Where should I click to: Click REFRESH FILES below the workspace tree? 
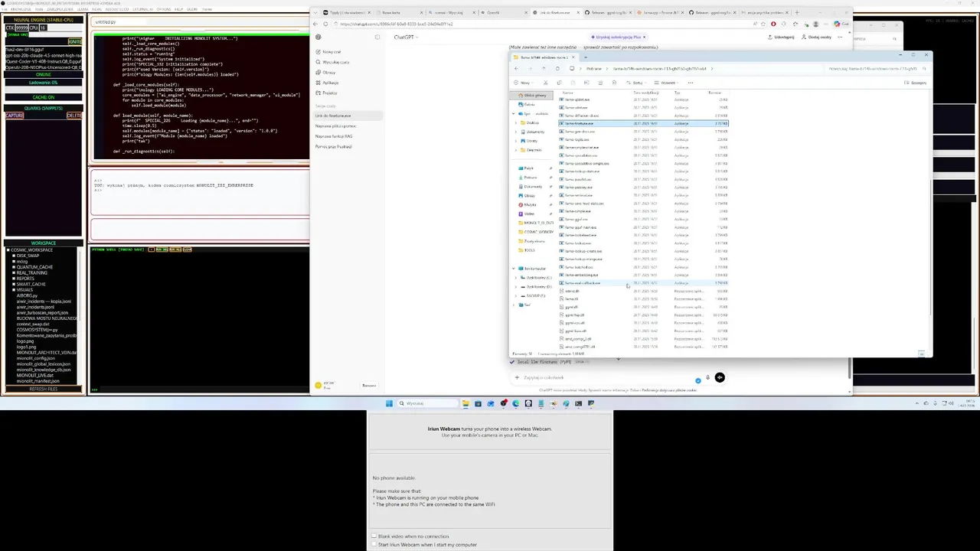[x=43, y=389]
